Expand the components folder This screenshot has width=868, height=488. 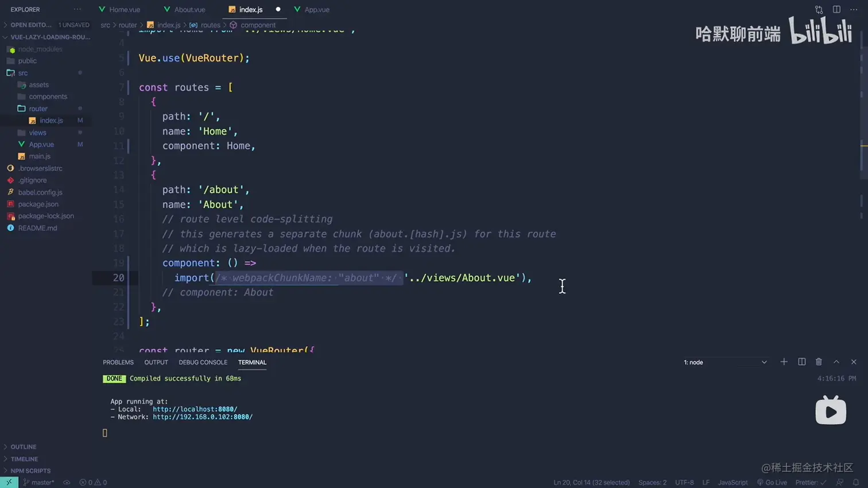click(x=46, y=96)
